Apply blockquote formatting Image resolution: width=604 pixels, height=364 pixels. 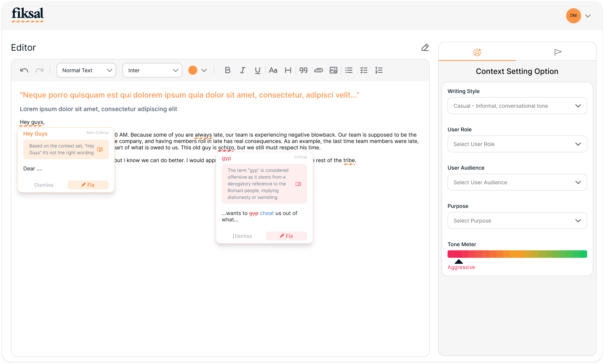pyautogui.click(x=304, y=70)
